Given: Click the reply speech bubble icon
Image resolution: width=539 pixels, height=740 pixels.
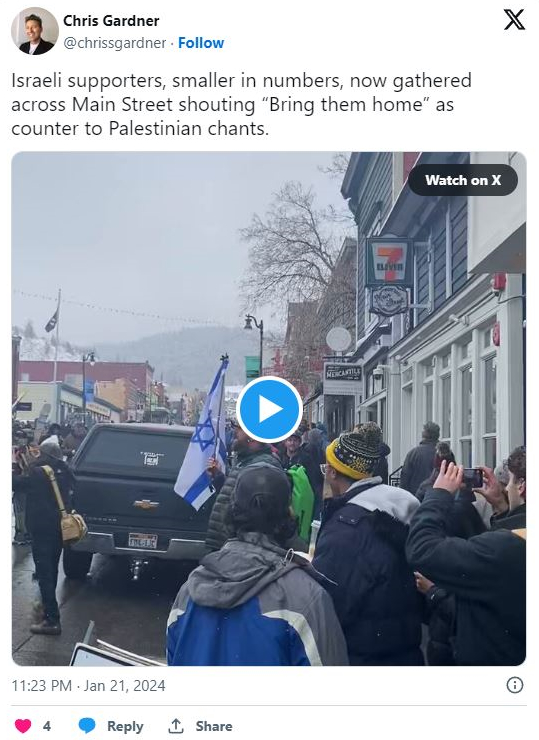Looking at the screenshot, I should [x=86, y=726].
